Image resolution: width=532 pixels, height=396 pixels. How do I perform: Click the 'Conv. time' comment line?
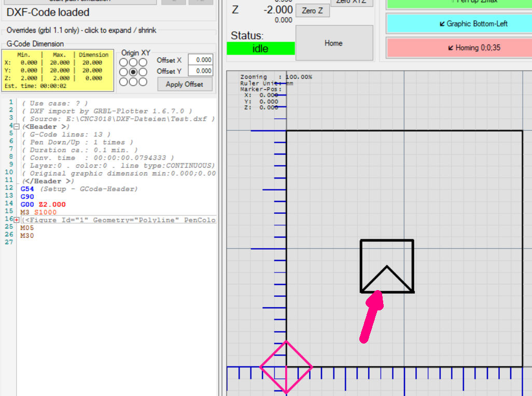coord(97,158)
